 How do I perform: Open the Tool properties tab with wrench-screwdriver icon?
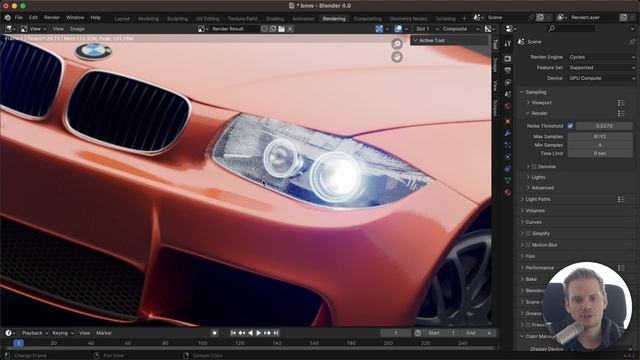pos(508,44)
